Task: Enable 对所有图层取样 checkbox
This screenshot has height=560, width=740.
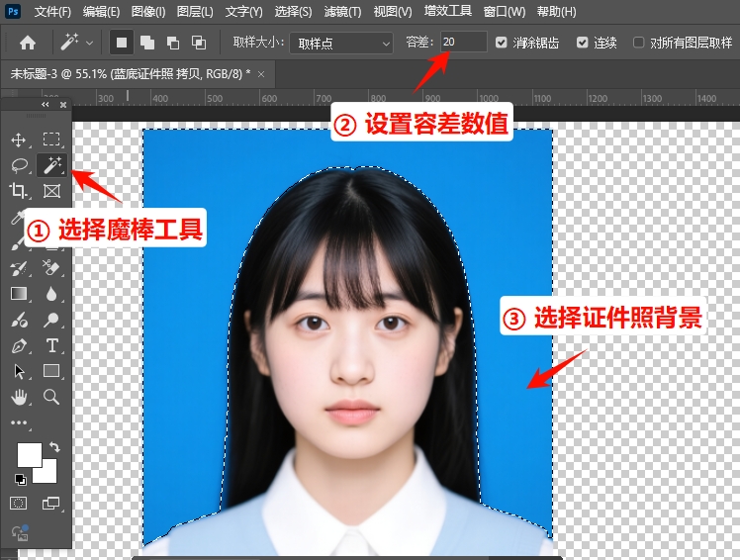Action: point(638,43)
